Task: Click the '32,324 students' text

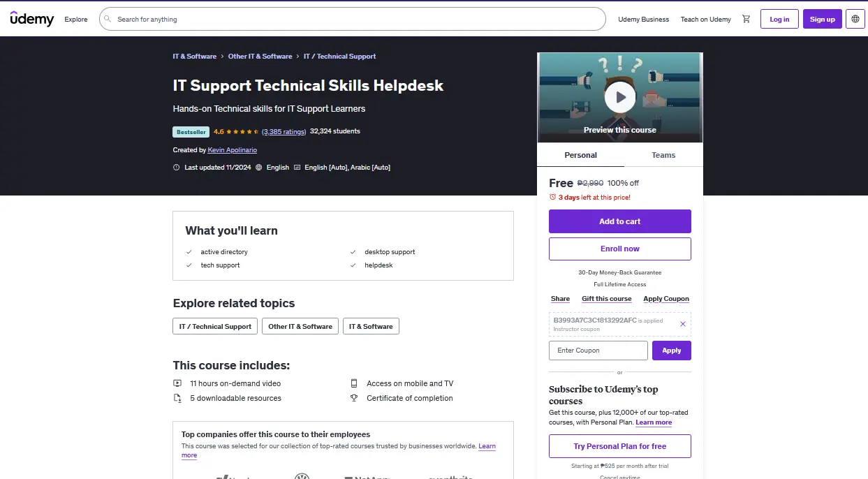Action: 335,131
